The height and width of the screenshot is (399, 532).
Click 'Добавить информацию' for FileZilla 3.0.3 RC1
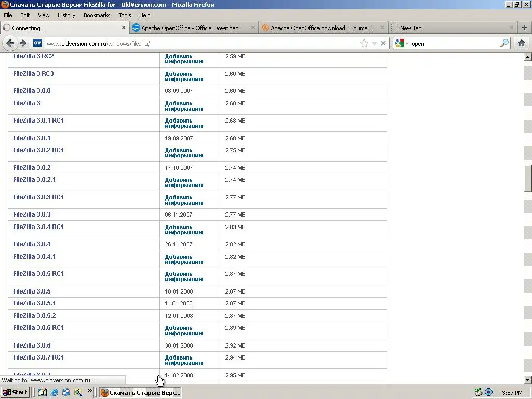pos(184,200)
